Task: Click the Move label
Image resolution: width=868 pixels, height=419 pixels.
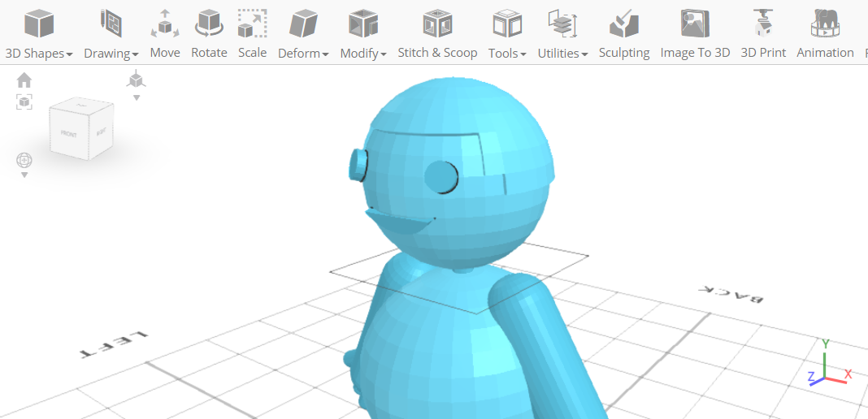Action: [165, 53]
